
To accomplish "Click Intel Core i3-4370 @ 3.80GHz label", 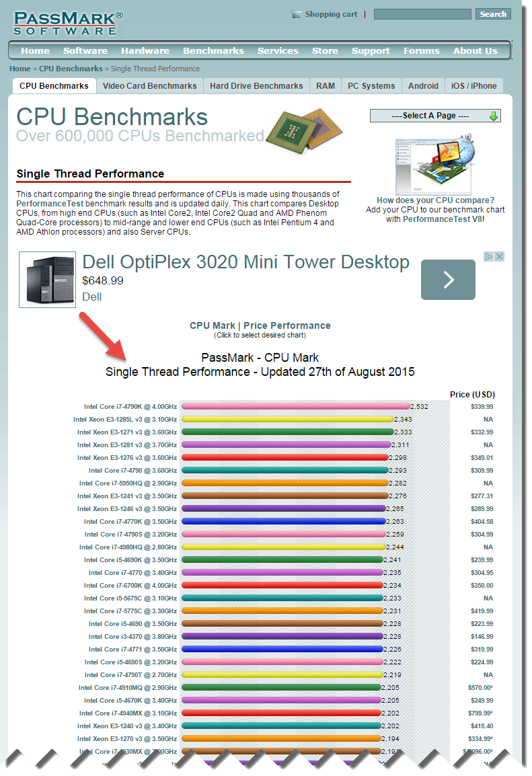I will pyautogui.click(x=132, y=637).
